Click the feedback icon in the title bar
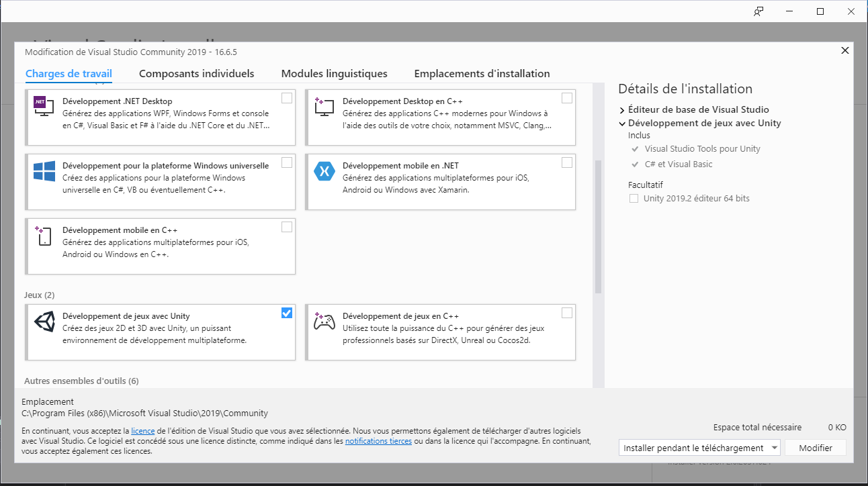The height and width of the screenshot is (486, 868). coord(758,11)
